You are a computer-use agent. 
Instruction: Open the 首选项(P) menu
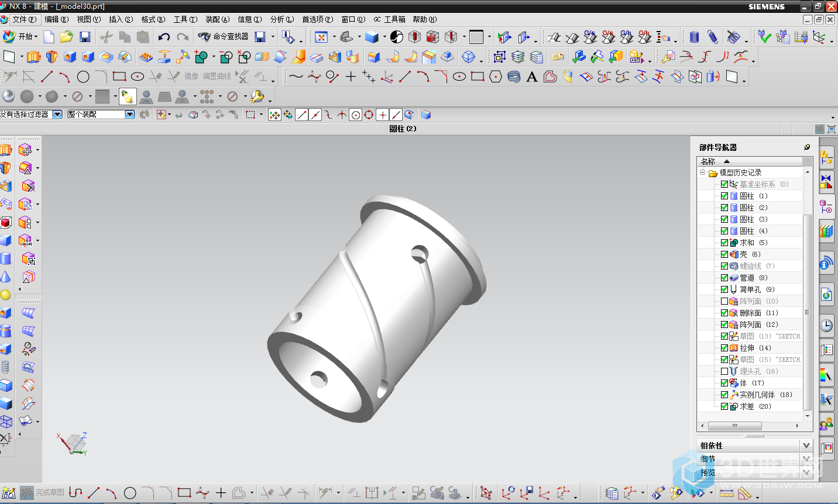click(318, 19)
